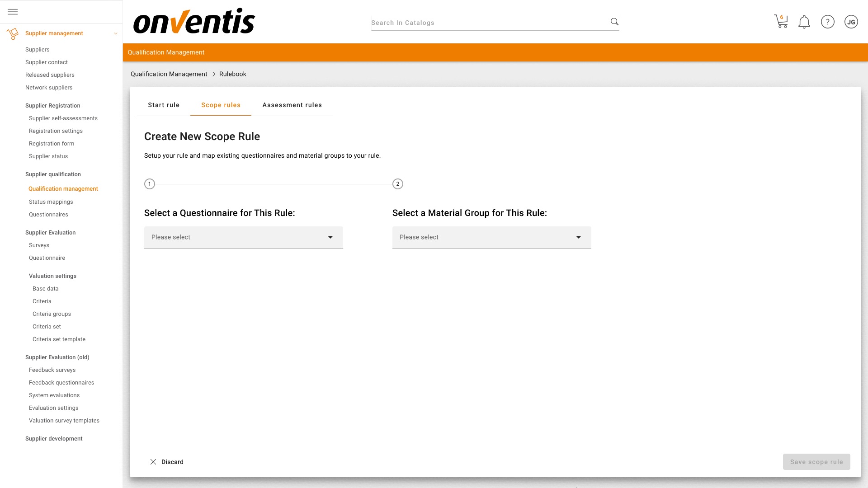Click the shopping cart icon
Image resolution: width=868 pixels, height=488 pixels.
pos(781,22)
